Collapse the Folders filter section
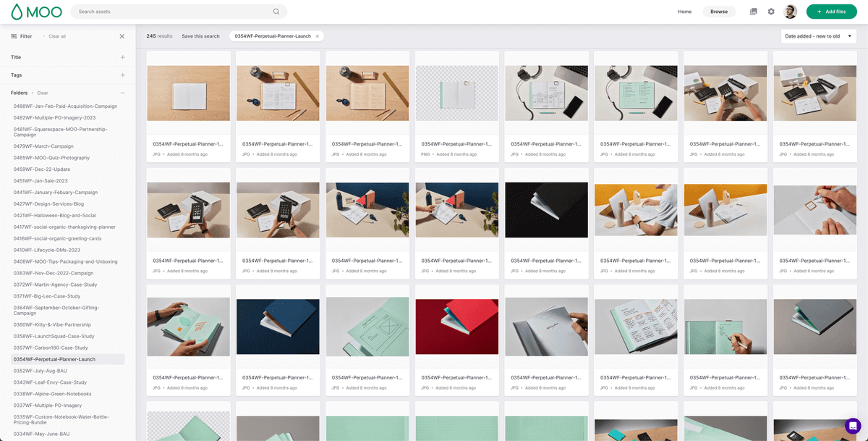The height and width of the screenshot is (441, 868). pyautogui.click(x=122, y=93)
